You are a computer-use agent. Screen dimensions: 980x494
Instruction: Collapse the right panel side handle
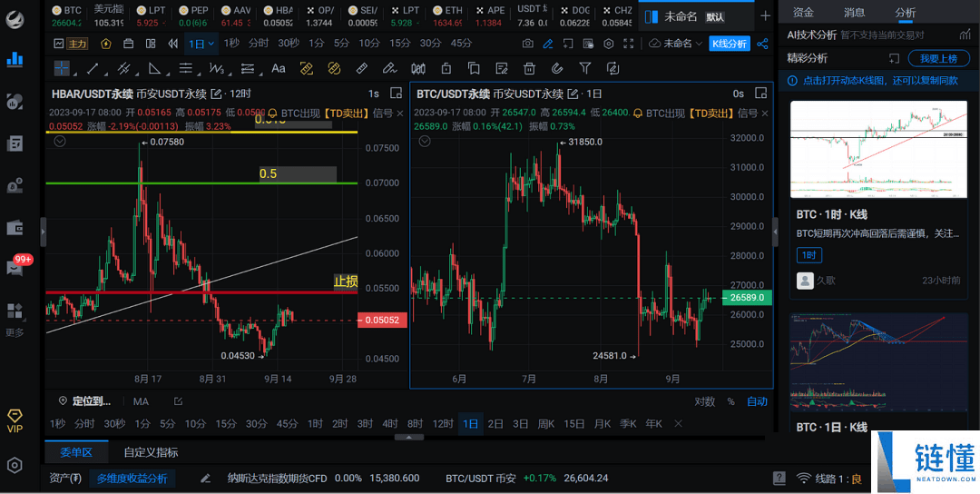point(776,232)
